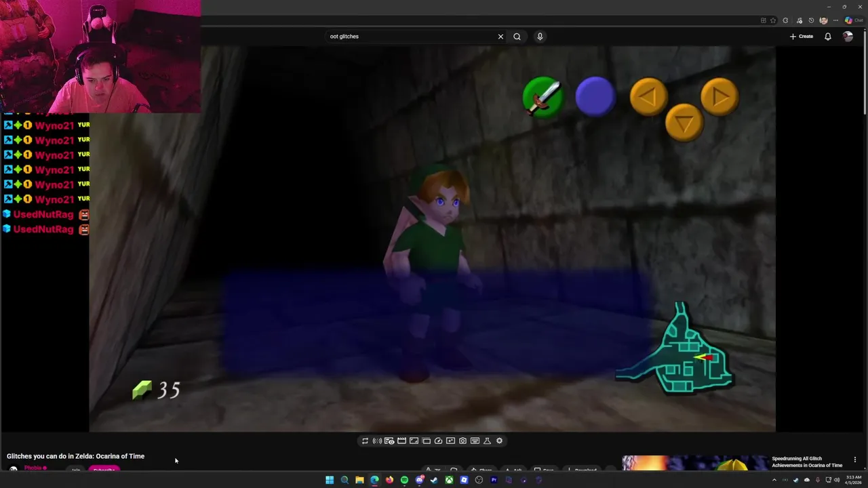Open the Create menu on YouTube
Screen dimensions: 868x488
(802, 37)
